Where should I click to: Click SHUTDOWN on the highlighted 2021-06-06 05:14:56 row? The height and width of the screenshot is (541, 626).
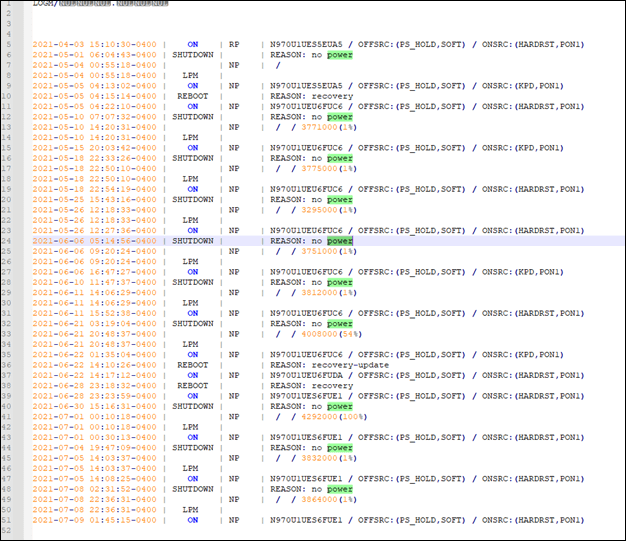(x=193, y=241)
